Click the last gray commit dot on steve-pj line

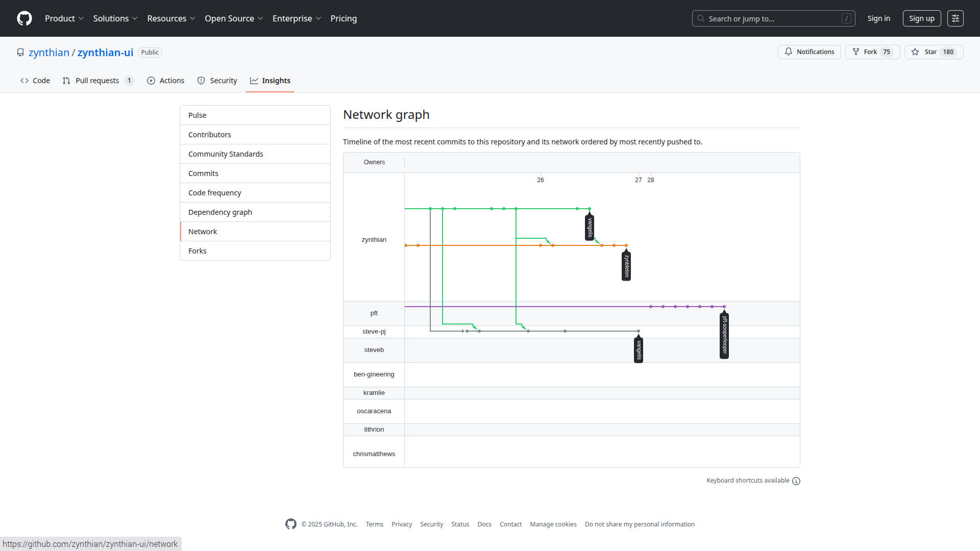(639, 331)
